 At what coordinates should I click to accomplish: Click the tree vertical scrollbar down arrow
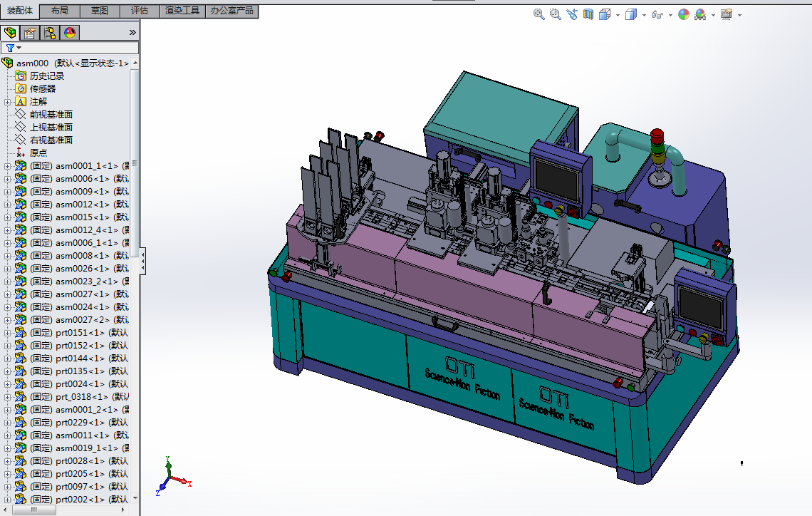pyautogui.click(x=135, y=498)
